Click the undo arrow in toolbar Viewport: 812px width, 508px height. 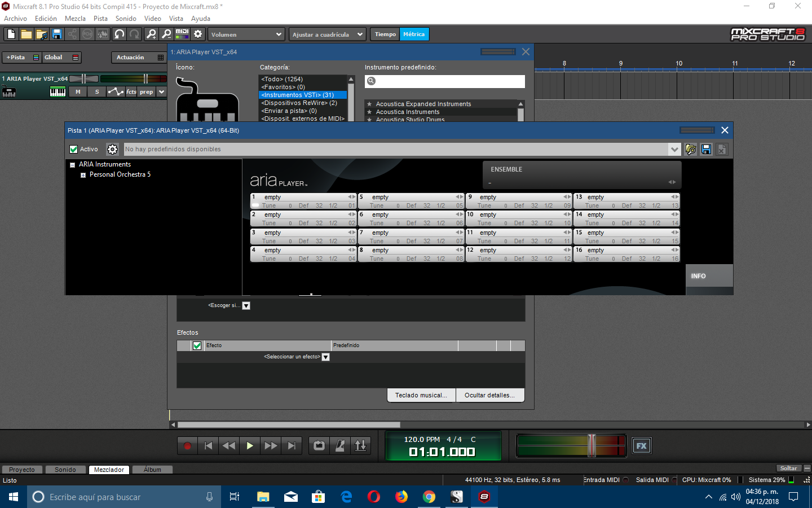(x=119, y=34)
